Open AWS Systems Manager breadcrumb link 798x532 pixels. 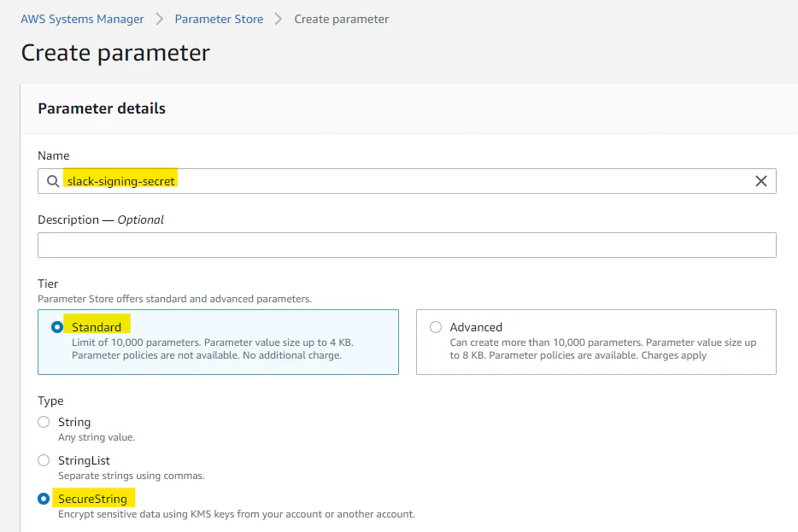tap(82, 20)
